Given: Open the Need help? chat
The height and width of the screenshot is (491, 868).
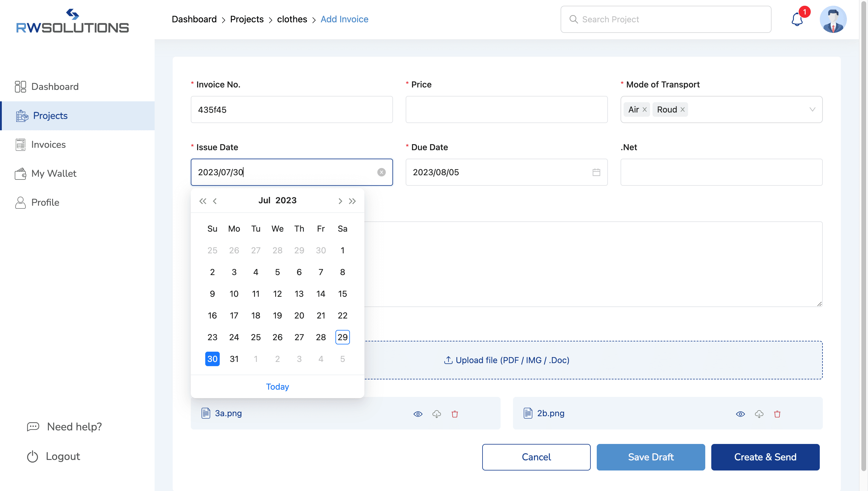Looking at the screenshot, I should pyautogui.click(x=64, y=427).
